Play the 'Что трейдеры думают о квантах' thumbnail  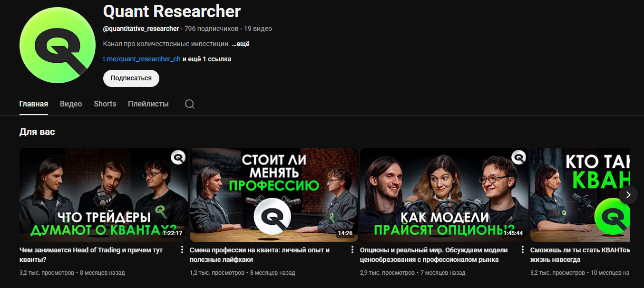click(104, 195)
